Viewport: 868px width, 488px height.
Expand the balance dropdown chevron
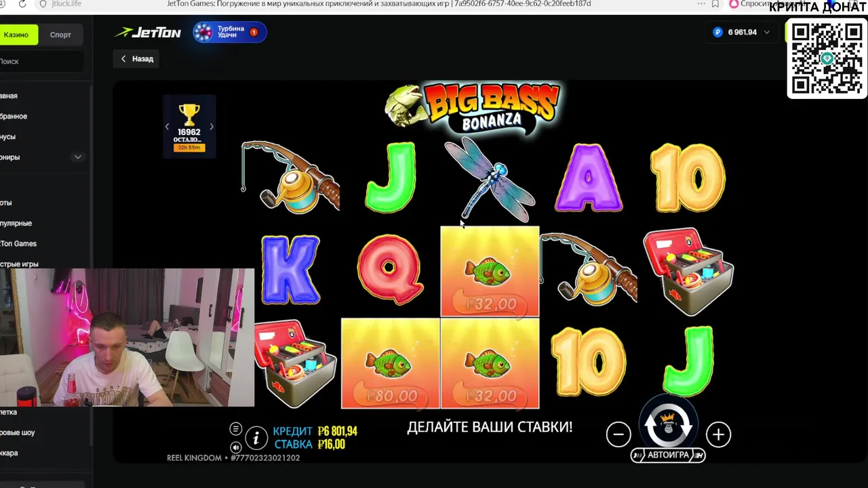[767, 32]
